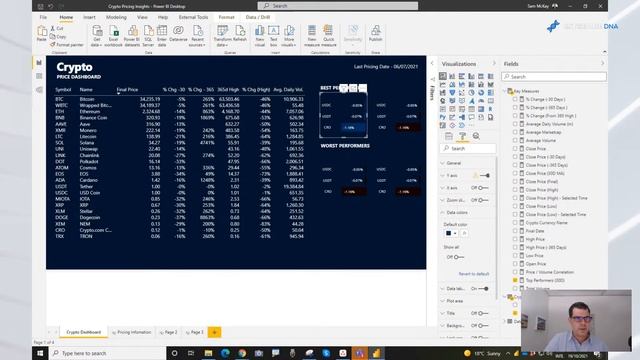The image size is (640, 360).
Task: Turn off Data labels toggle
Action: (484, 289)
